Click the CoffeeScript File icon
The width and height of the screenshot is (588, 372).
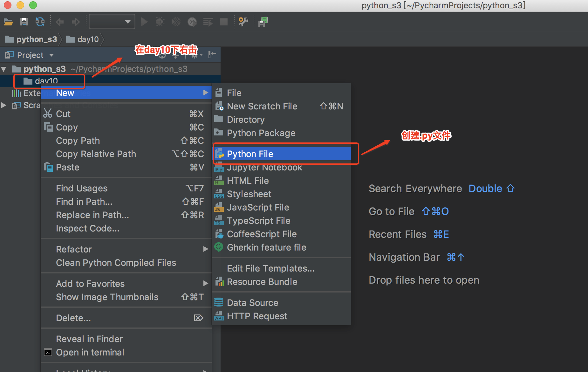point(219,234)
